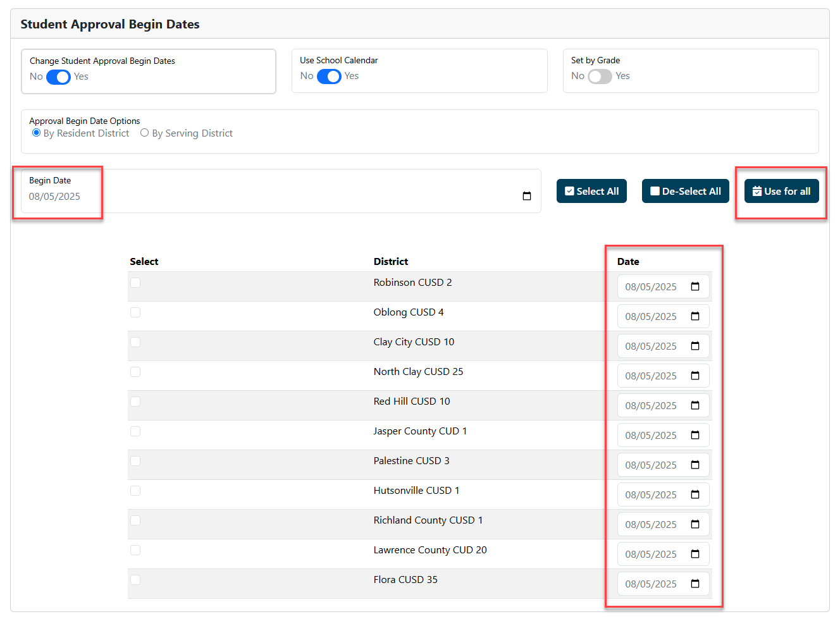
Task: Click the Begin Date value 08/05/2025
Action: (x=54, y=197)
